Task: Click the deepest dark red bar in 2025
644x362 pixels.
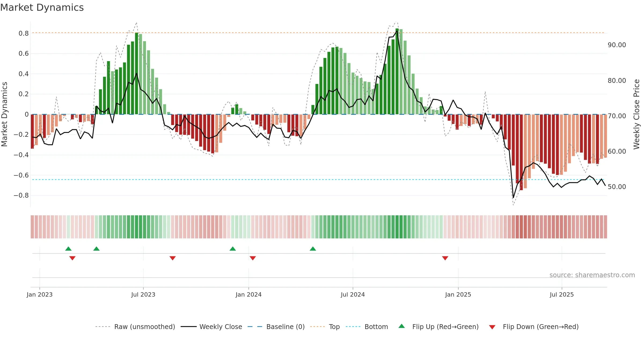Action: [x=521, y=152]
